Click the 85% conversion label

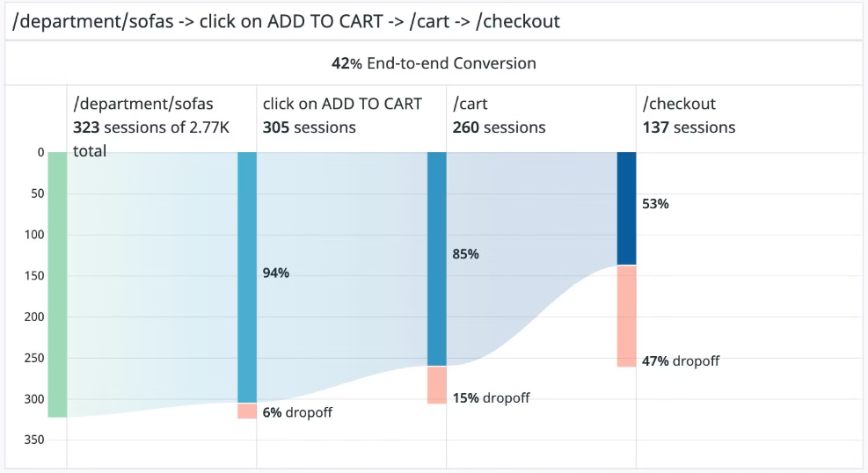tap(465, 254)
